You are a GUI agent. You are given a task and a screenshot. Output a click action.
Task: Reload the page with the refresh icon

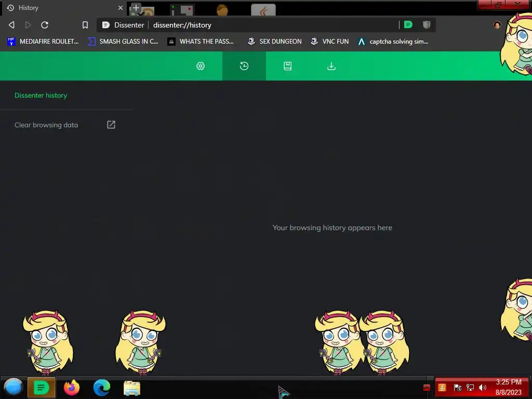pyautogui.click(x=45, y=25)
